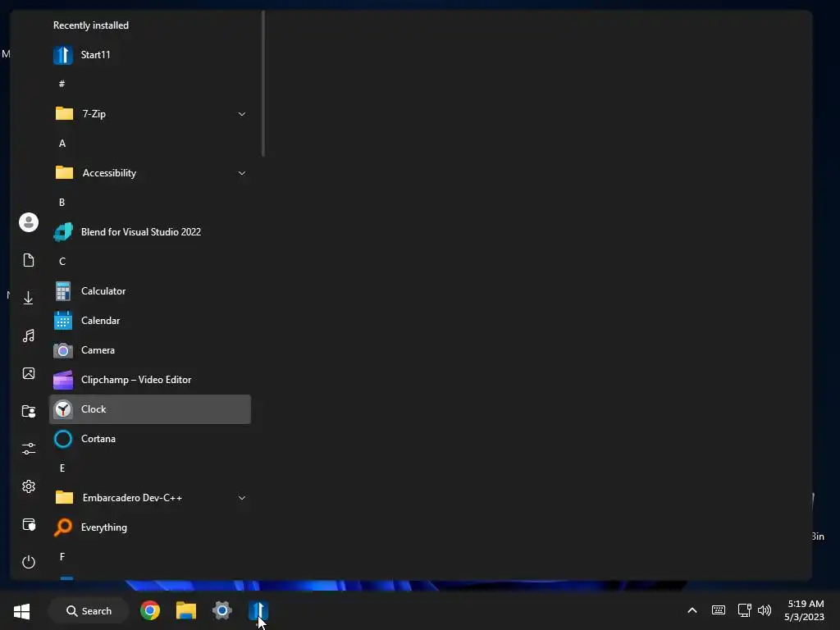Open the Clock app
Screen dimensions: 840x630
pos(150,409)
